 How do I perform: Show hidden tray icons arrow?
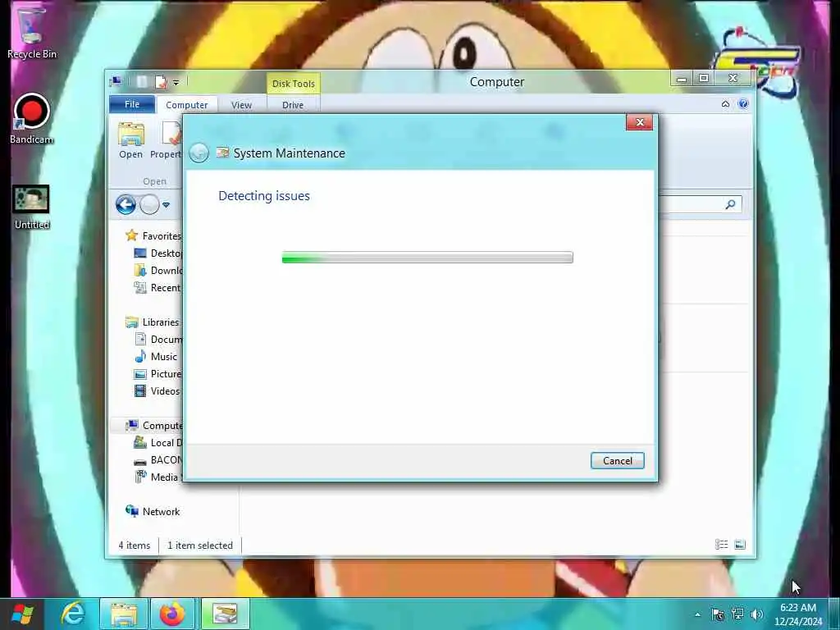point(697,614)
